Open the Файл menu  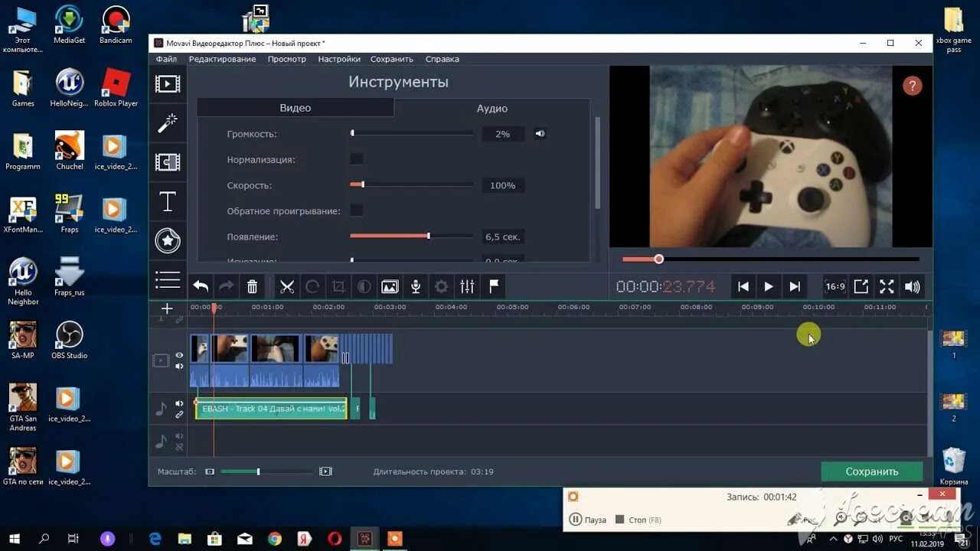[x=166, y=59]
